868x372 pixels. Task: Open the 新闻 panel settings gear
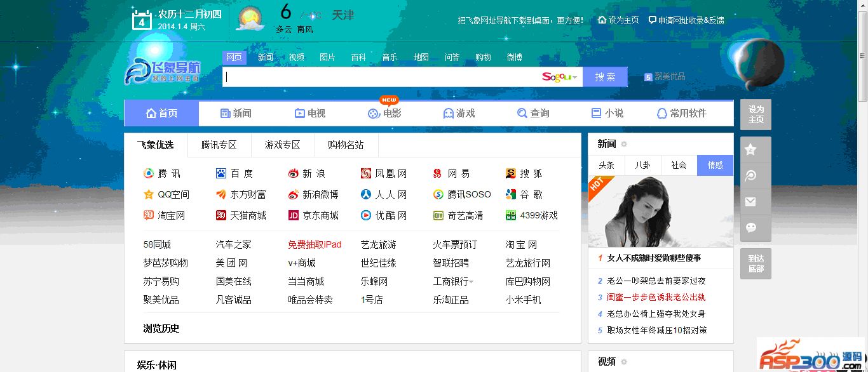click(624, 144)
